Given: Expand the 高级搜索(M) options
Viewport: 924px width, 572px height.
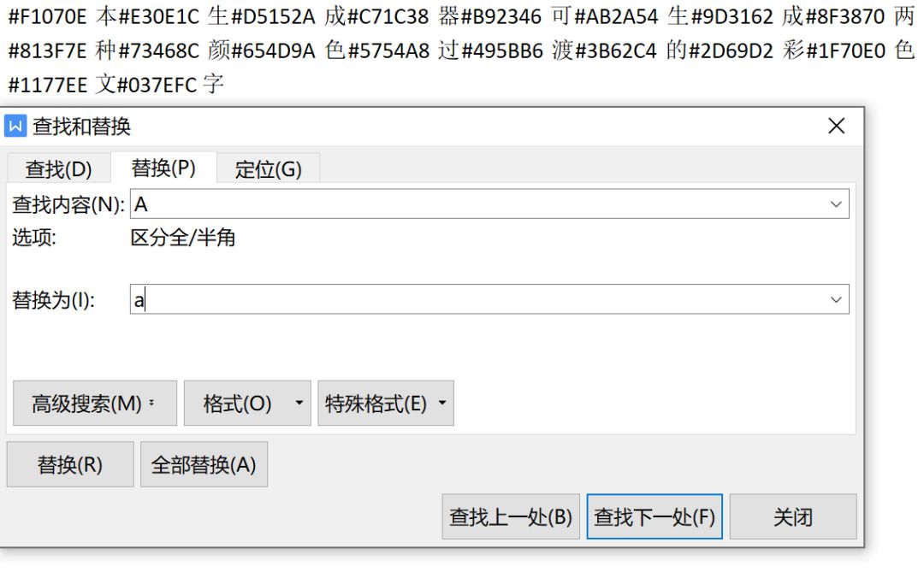Looking at the screenshot, I should [94, 404].
